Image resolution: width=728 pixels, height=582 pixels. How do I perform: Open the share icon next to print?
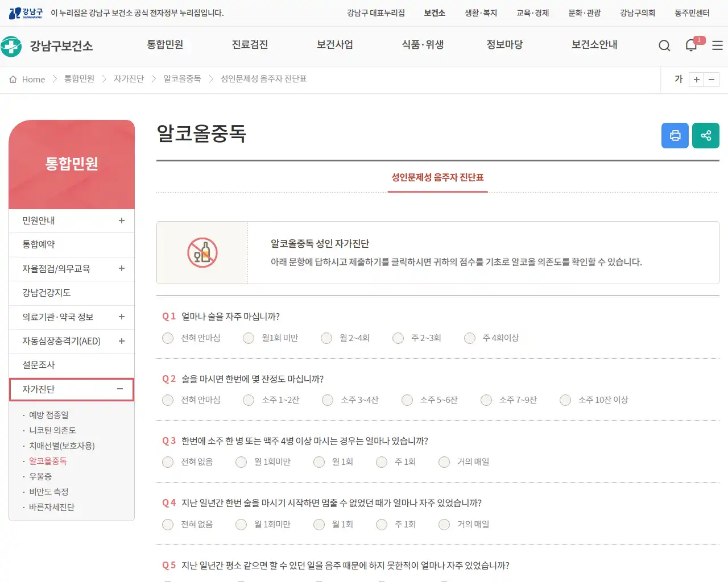click(705, 135)
